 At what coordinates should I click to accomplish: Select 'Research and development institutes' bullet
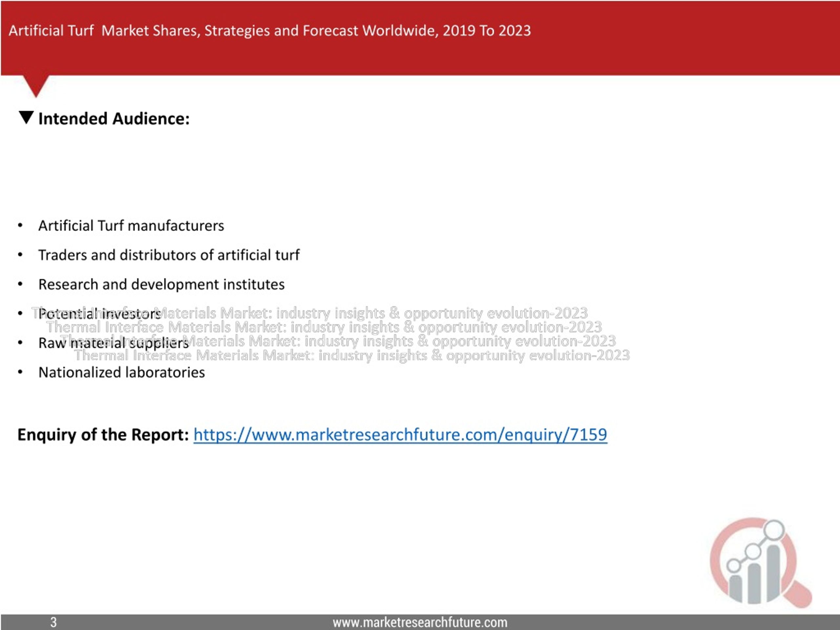pos(161,284)
